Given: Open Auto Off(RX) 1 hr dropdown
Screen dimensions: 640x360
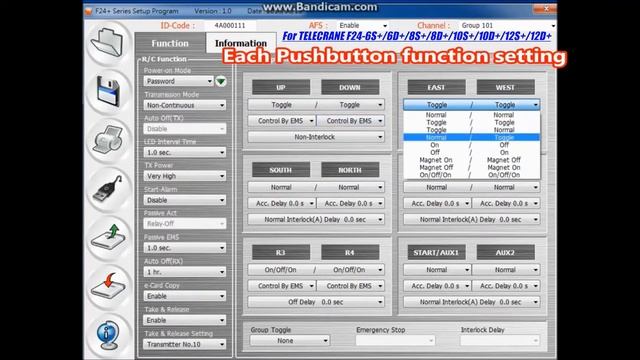Looking at the screenshot, I should [185, 272].
